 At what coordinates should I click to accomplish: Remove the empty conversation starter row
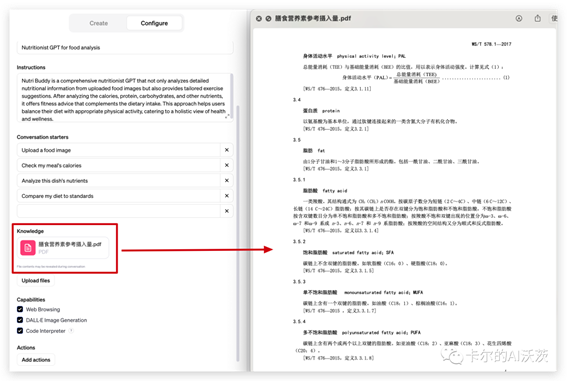[227, 211]
